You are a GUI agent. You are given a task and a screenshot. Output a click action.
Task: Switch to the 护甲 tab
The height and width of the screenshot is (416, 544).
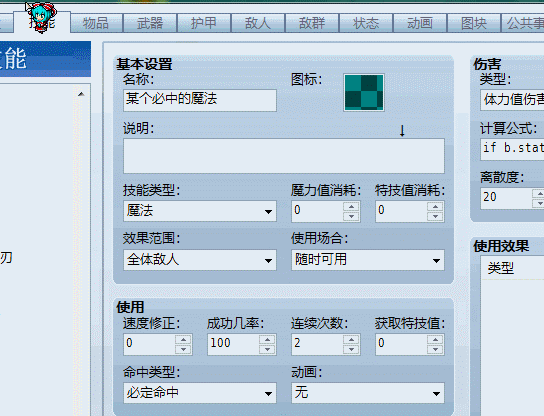204,23
